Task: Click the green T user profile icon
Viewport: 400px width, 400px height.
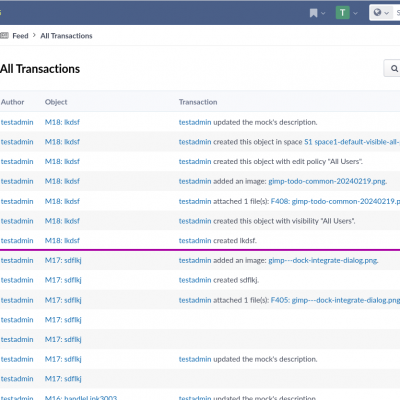Action: pos(342,13)
